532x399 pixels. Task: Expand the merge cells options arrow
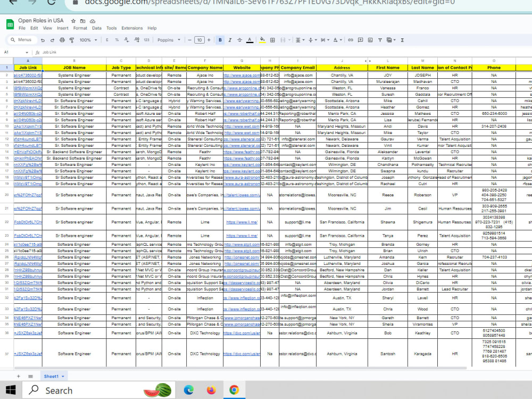point(289,40)
